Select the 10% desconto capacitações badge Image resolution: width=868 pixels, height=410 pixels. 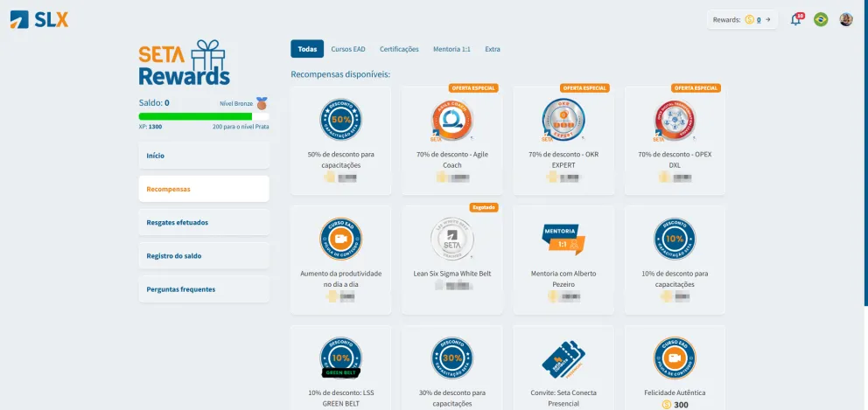[x=675, y=239]
